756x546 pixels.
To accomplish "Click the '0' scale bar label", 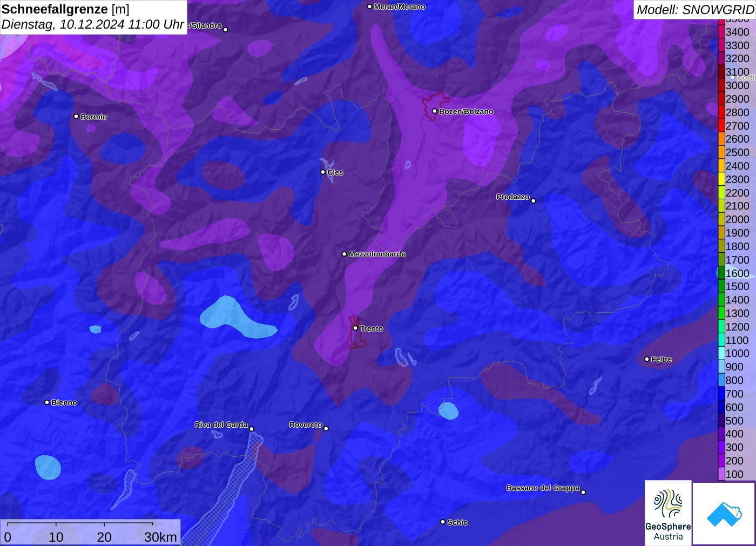I will click(x=8, y=537).
